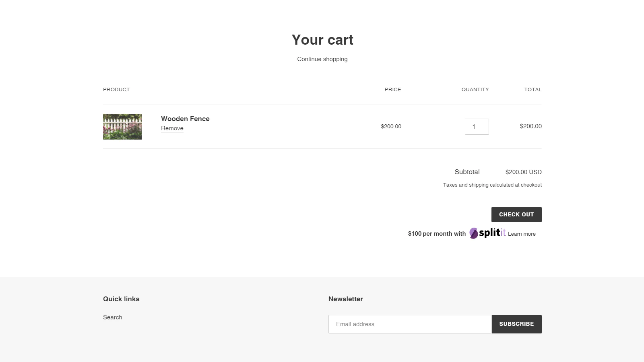Open the Wooden Fence product thumbnail
The image size is (644, 362).
(x=122, y=127)
